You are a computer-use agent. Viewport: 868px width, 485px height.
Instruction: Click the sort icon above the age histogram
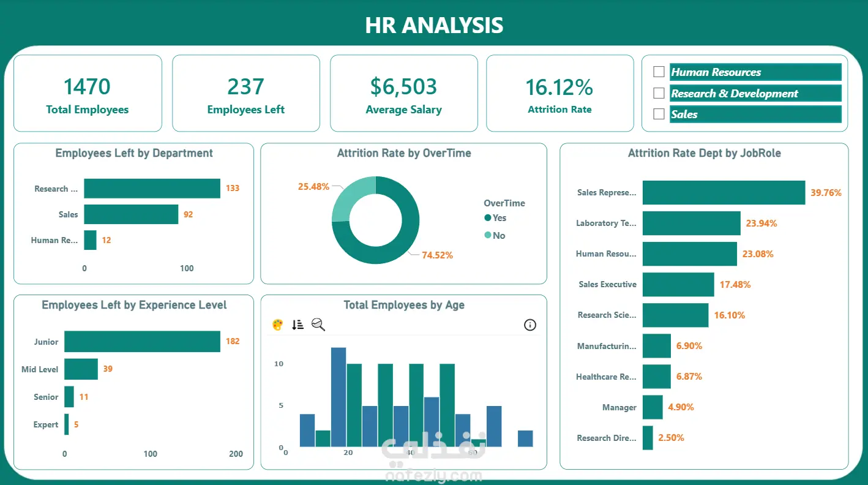(297, 325)
